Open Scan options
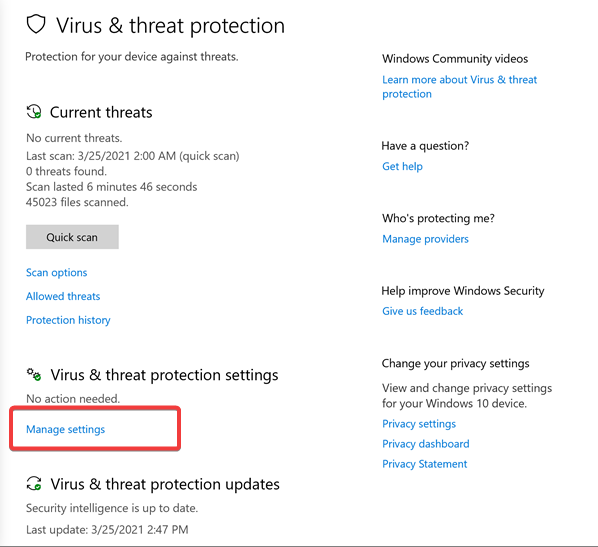Image resolution: width=598 pixels, height=547 pixels. click(x=56, y=273)
